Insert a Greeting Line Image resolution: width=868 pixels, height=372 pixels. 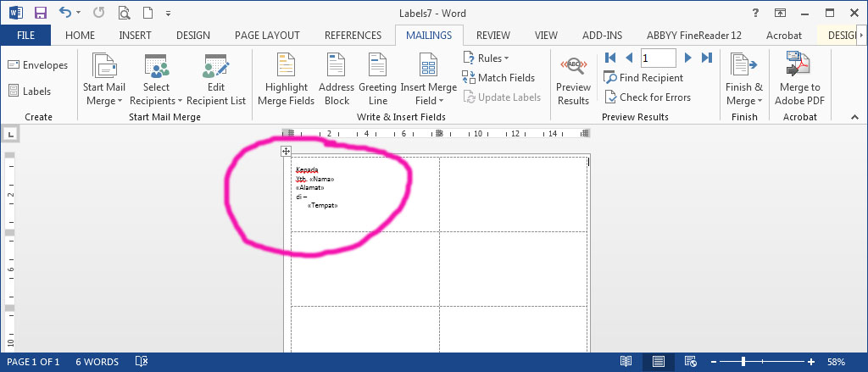click(377, 81)
